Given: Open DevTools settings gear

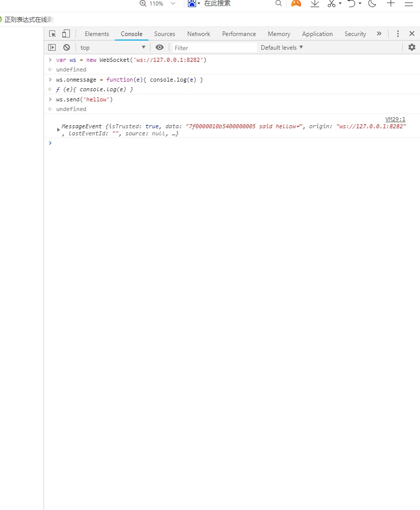Looking at the screenshot, I should click(411, 47).
